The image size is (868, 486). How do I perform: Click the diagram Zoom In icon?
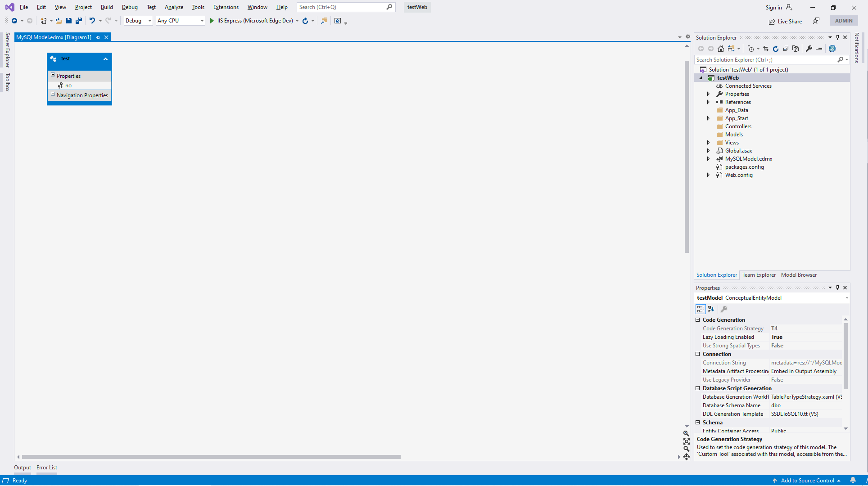click(686, 433)
